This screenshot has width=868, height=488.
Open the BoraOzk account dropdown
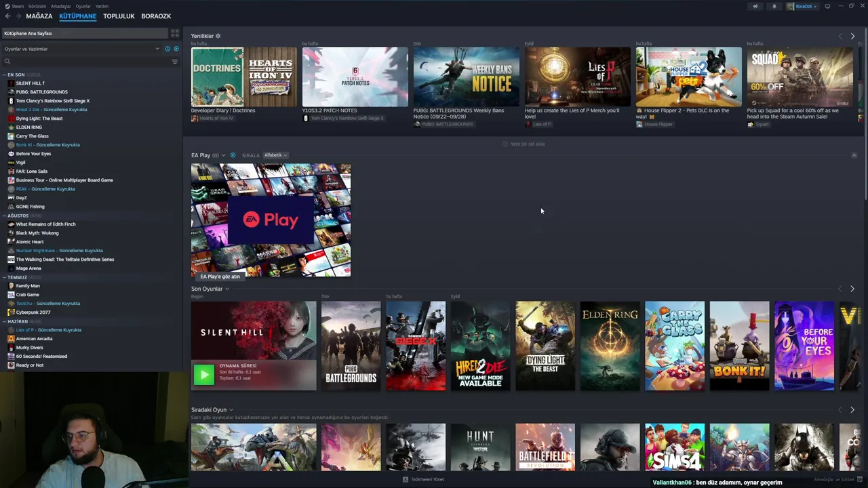(804, 6)
